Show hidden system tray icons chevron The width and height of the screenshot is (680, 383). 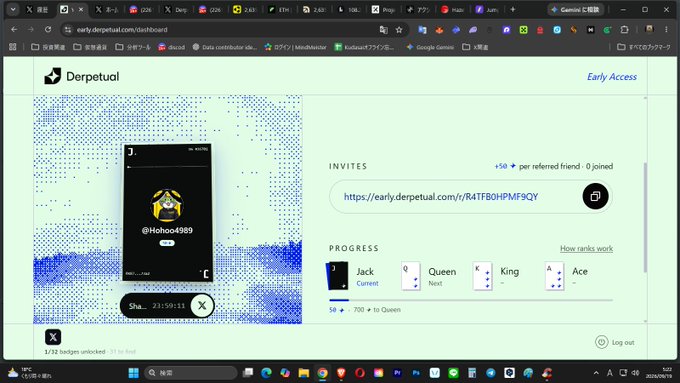pos(596,373)
